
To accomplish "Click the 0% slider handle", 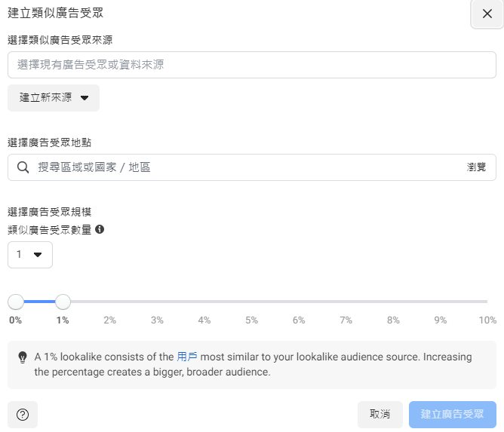I will click(16, 302).
